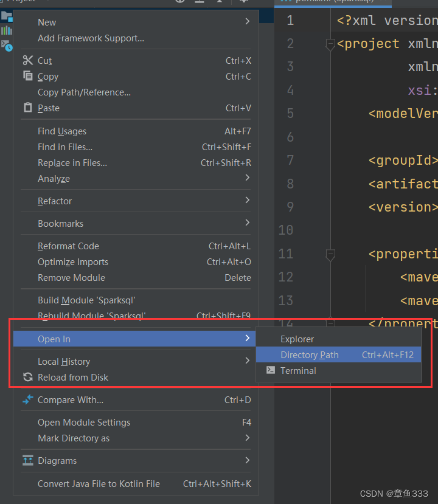This screenshot has width=438, height=504.
Task: Open the Open In submenu entry
Action: click(134, 339)
